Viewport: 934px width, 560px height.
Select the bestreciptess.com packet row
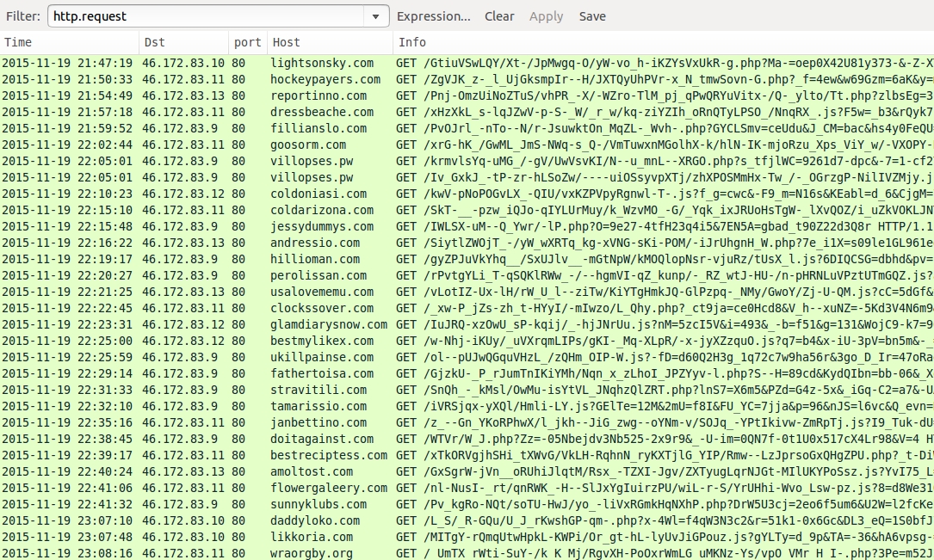[329, 455]
